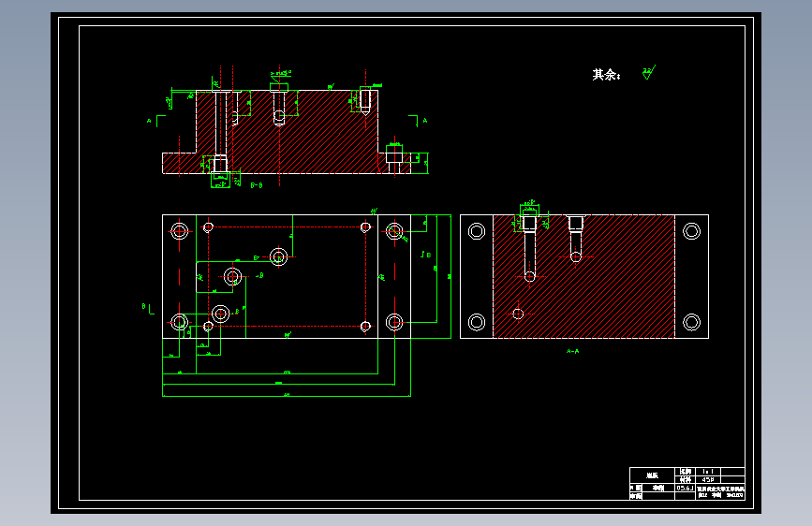Click the 05.6.J date cell in title block

coord(685,488)
